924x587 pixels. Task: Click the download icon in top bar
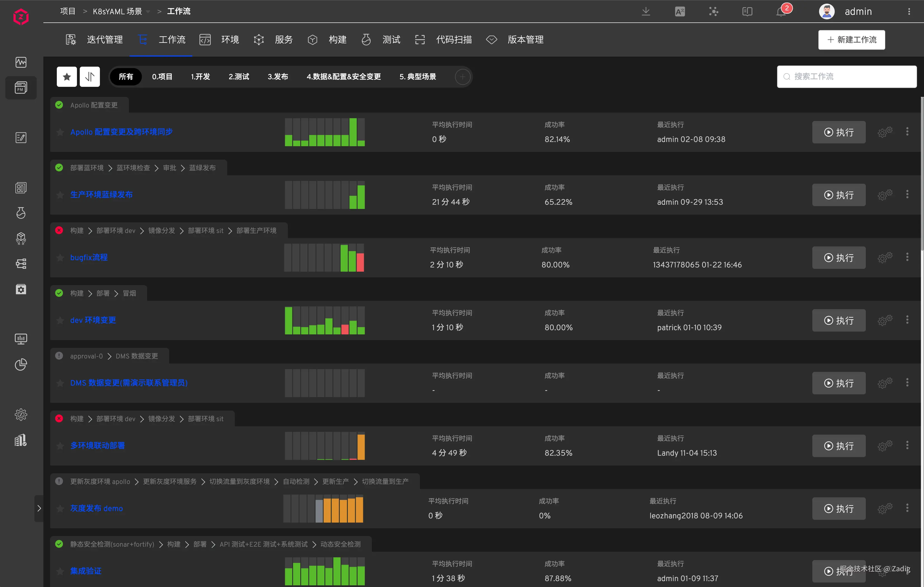(x=646, y=11)
